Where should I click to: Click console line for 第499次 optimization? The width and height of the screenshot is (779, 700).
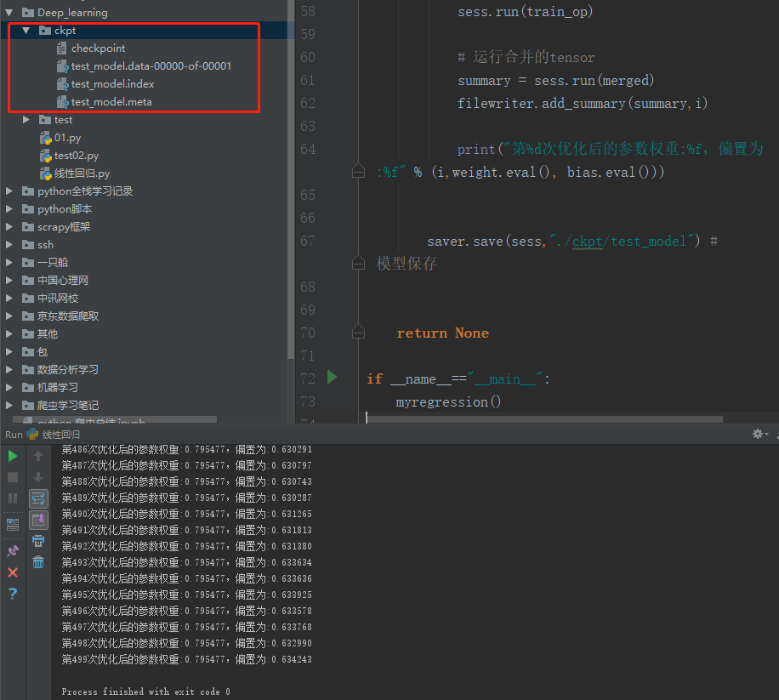[x=187, y=659]
